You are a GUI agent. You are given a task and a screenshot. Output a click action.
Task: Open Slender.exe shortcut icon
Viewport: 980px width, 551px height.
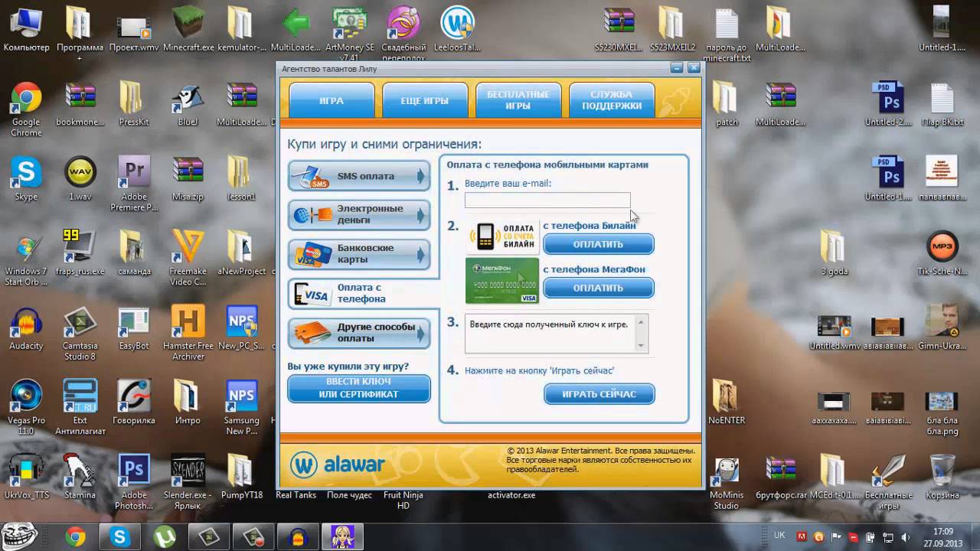(x=188, y=482)
